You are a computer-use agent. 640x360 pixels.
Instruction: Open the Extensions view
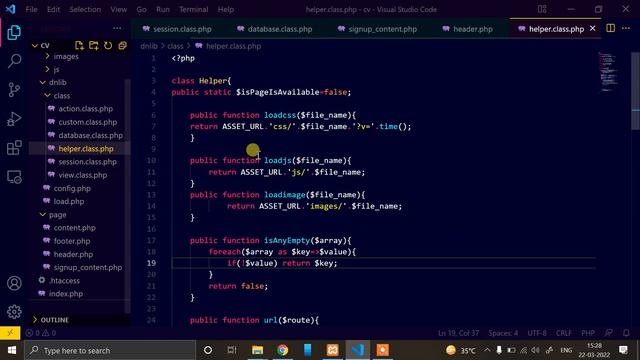coord(14,148)
